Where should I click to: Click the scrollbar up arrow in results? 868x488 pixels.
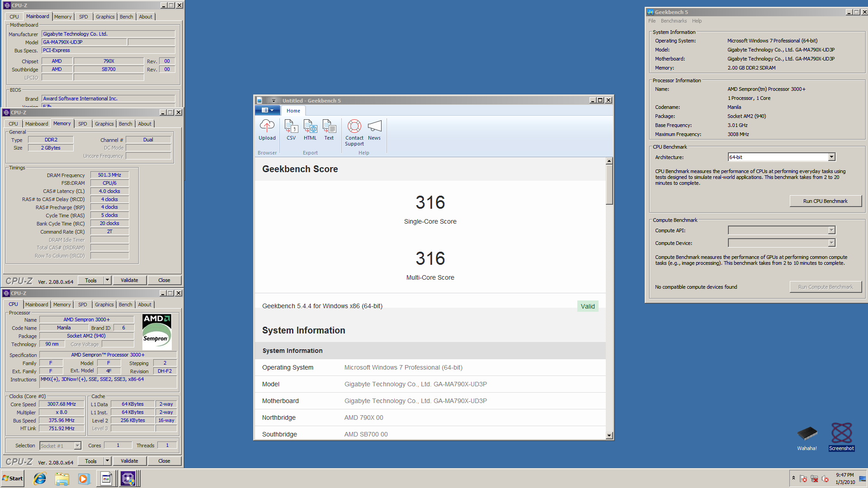[609, 161]
